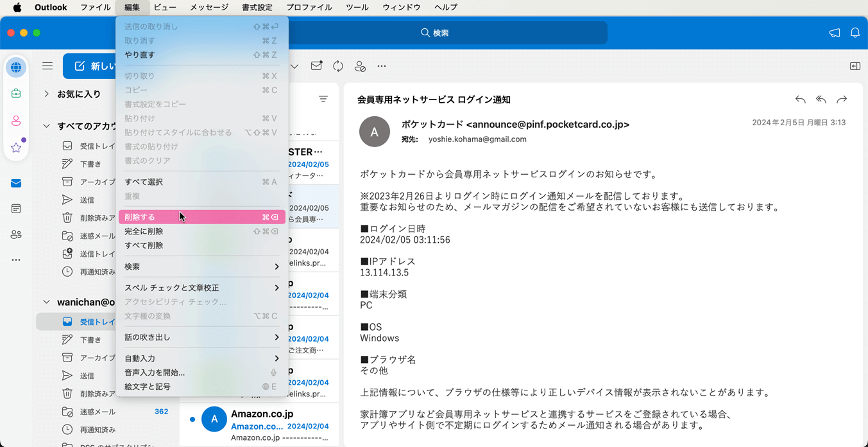Open the Outlook app menu
The image size is (868, 447).
(51, 8)
